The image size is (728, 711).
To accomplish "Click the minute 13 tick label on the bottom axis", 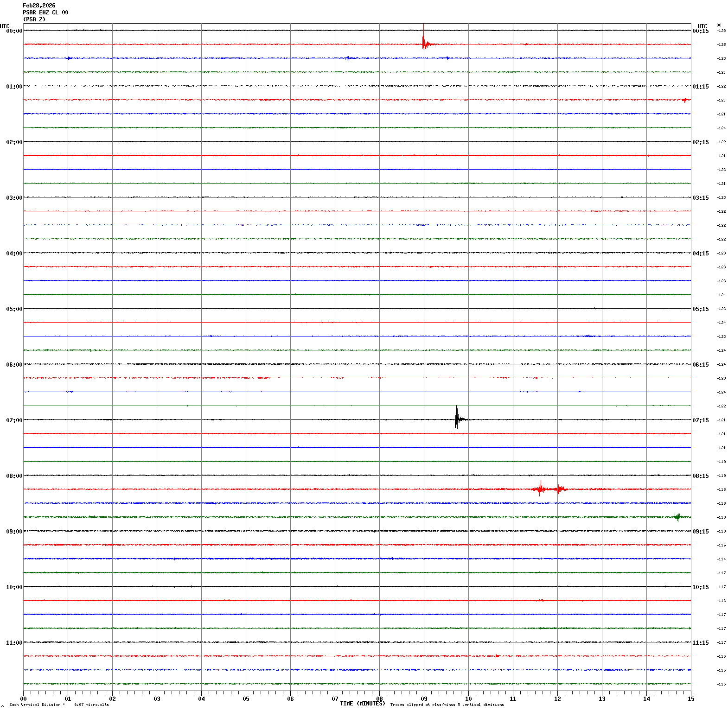I will (602, 699).
